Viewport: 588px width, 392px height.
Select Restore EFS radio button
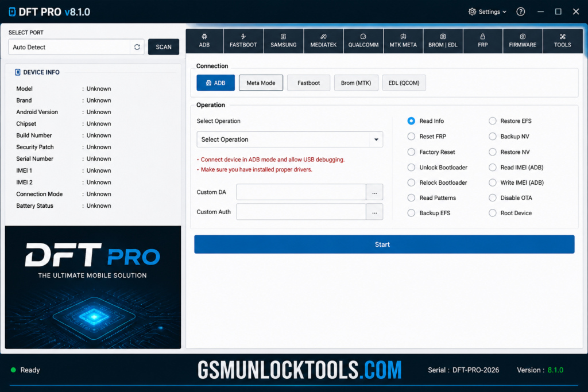[492, 121]
